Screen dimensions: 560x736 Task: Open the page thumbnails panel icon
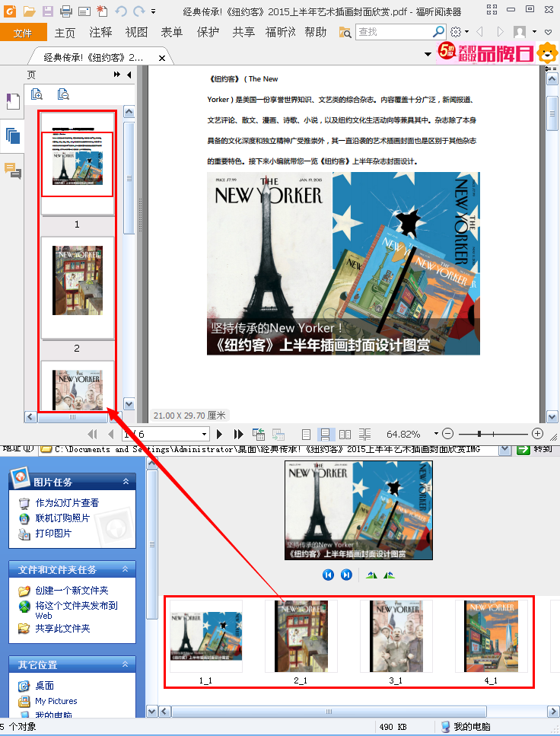coord(13,136)
